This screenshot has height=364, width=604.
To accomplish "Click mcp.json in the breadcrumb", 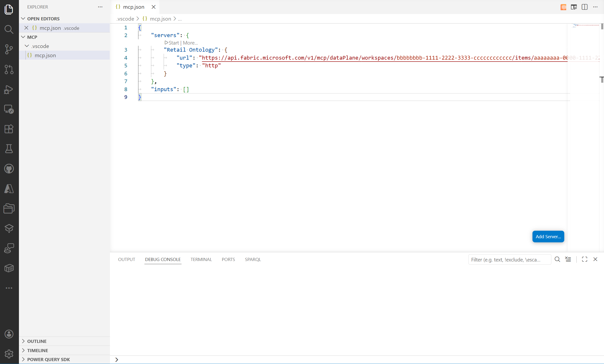I will click(160, 19).
